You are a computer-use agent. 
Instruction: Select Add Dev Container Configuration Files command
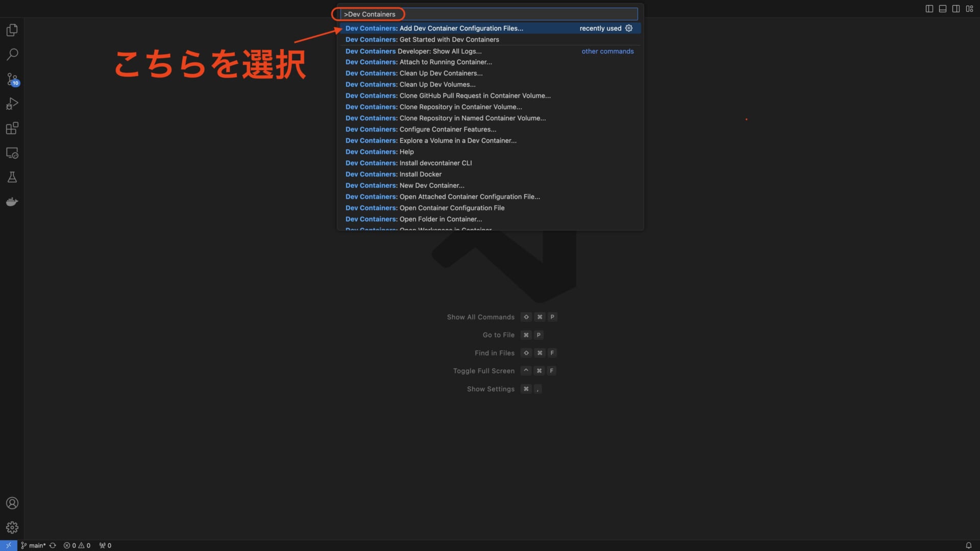coord(490,28)
